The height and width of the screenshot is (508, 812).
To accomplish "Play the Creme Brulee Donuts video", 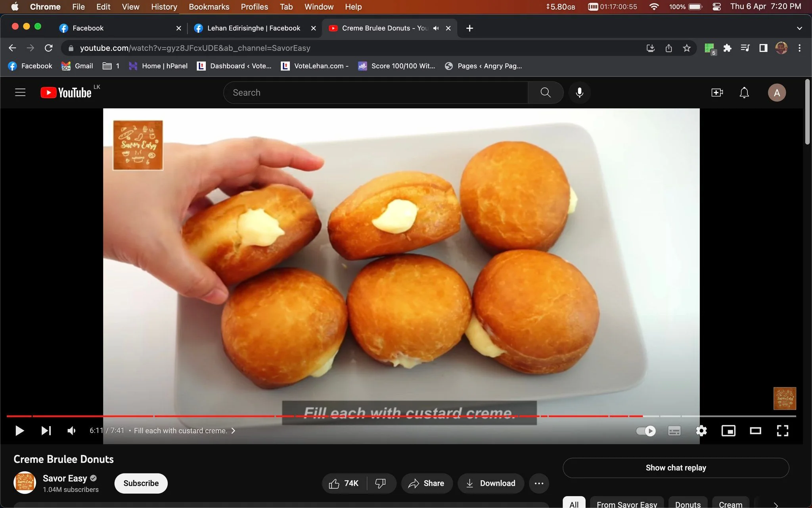I will coord(19,431).
